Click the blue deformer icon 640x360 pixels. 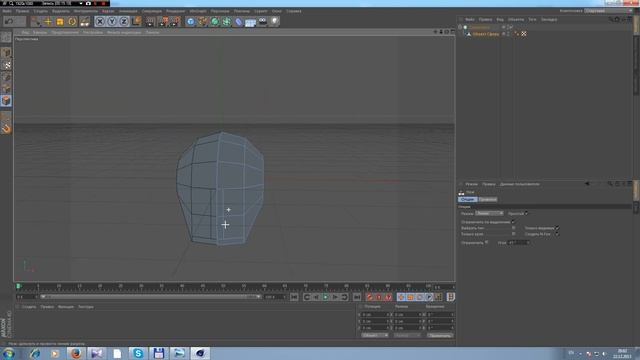(x=239, y=22)
